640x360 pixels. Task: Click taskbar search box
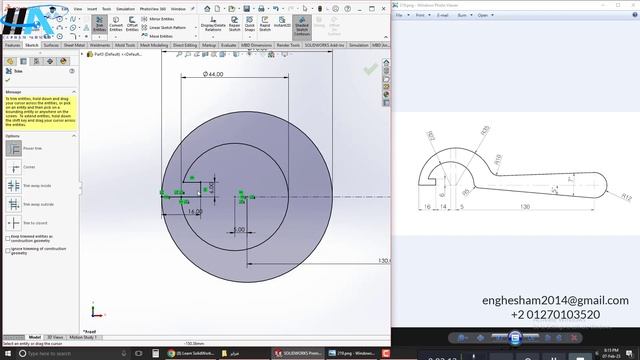click(73, 353)
